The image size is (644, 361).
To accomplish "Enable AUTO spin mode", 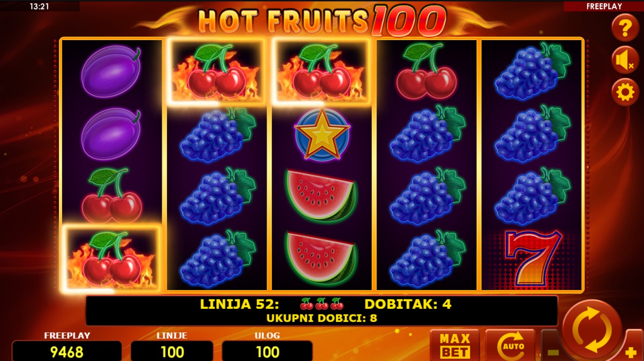I will (x=510, y=346).
